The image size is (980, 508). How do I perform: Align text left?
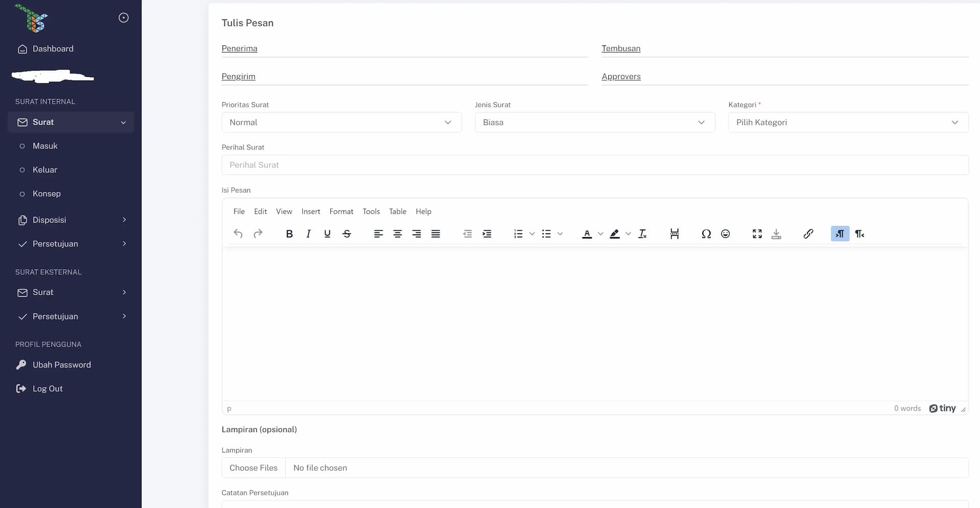pyautogui.click(x=378, y=234)
